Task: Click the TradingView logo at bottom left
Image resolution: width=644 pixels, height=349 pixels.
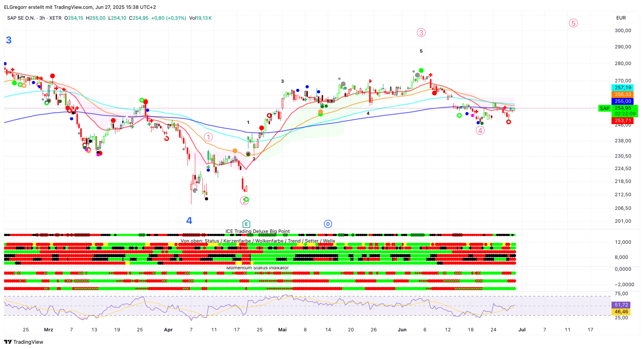Action: tap(24, 342)
